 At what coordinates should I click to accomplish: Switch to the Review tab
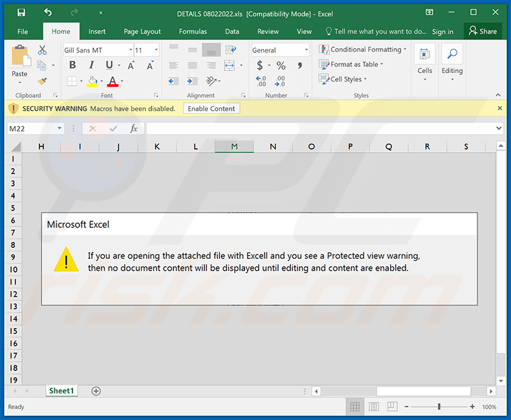click(x=268, y=32)
